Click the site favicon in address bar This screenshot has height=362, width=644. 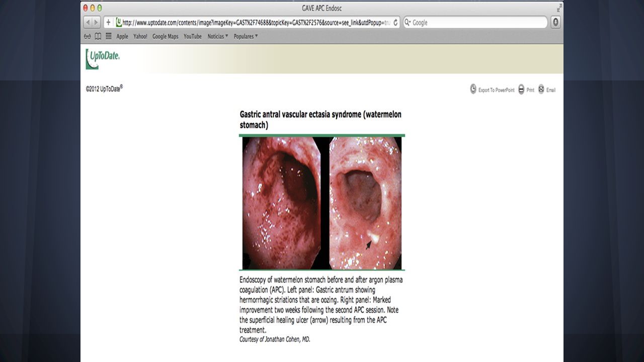pyautogui.click(x=119, y=22)
